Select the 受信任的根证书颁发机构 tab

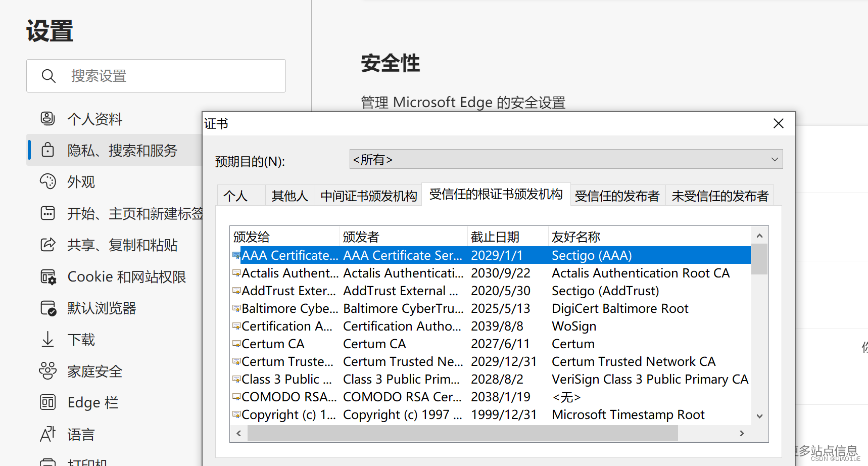[496, 194]
